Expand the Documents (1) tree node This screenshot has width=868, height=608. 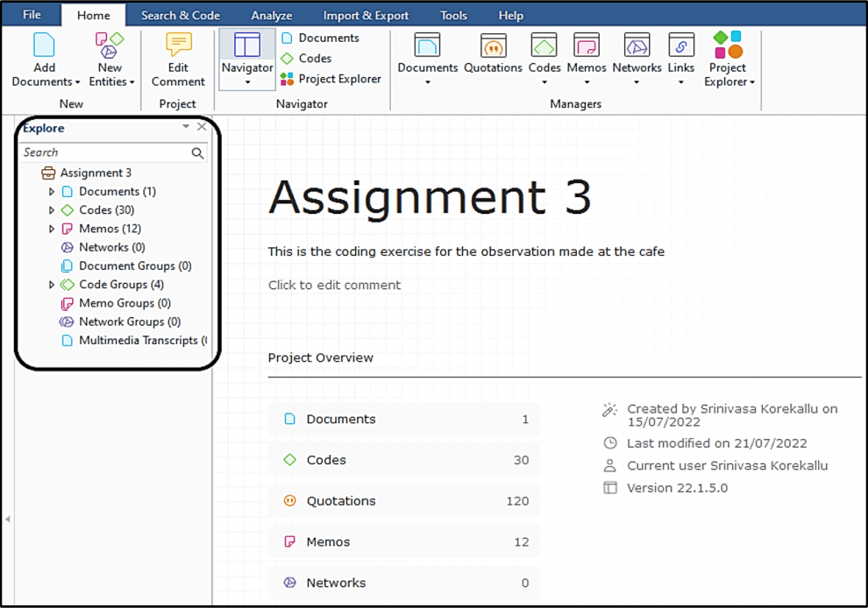52,191
